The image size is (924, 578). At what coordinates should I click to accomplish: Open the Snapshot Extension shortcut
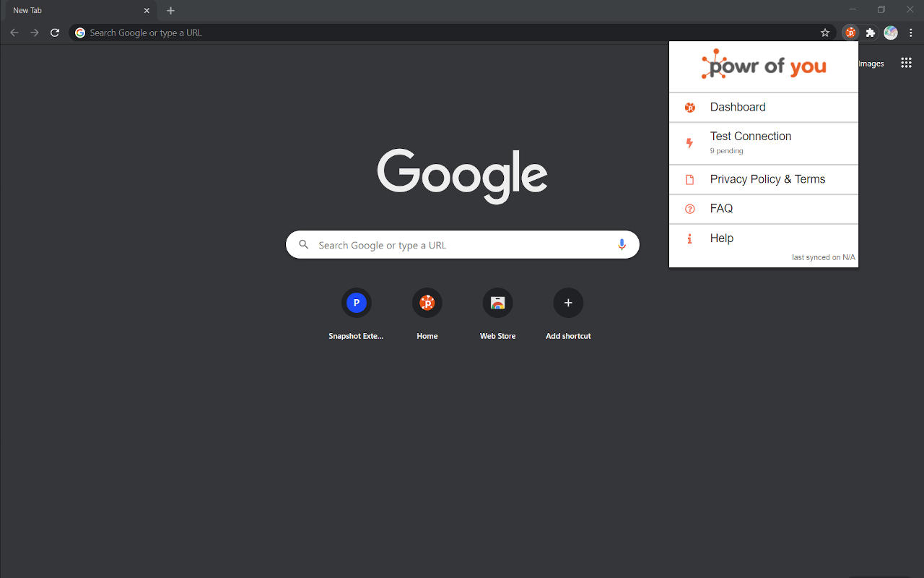coord(356,314)
